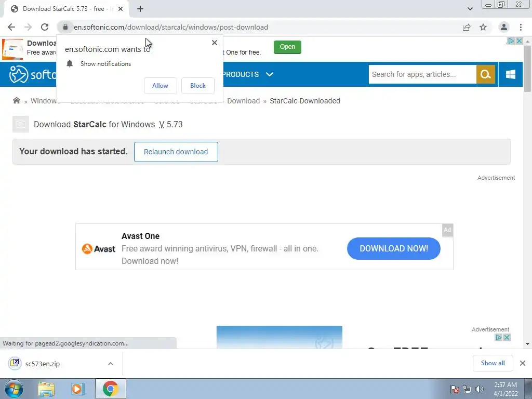Open the Chrome profile icon
The image size is (532, 399).
click(x=504, y=27)
